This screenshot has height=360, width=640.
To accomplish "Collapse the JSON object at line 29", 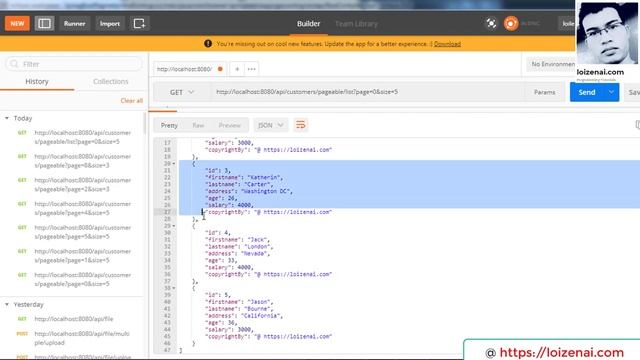I will point(174,226).
